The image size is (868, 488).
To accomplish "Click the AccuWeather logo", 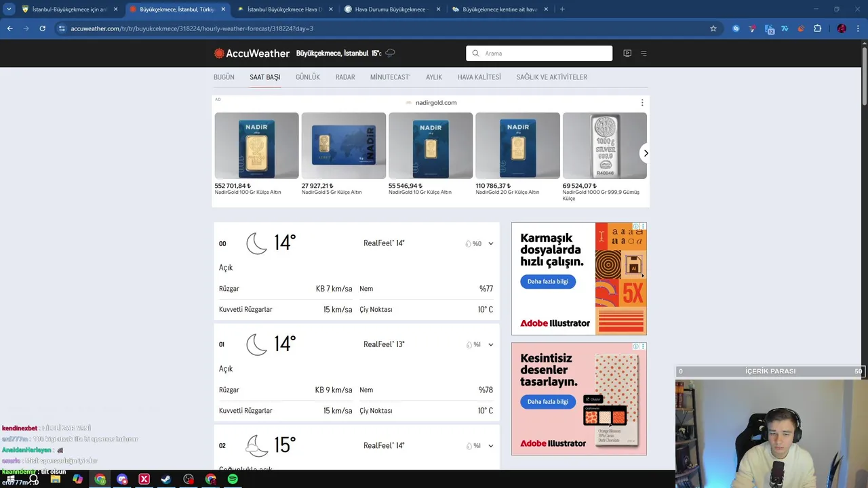I will pyautogui.click(x=252, y=54).
